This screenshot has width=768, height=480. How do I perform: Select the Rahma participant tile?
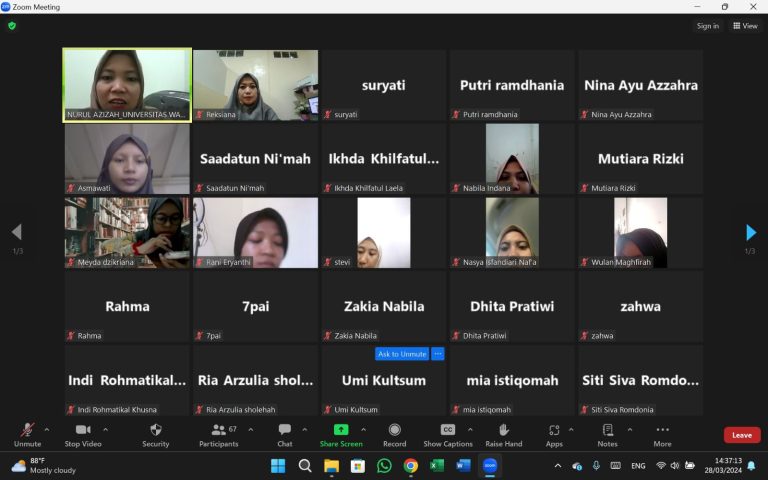point(127,306)
